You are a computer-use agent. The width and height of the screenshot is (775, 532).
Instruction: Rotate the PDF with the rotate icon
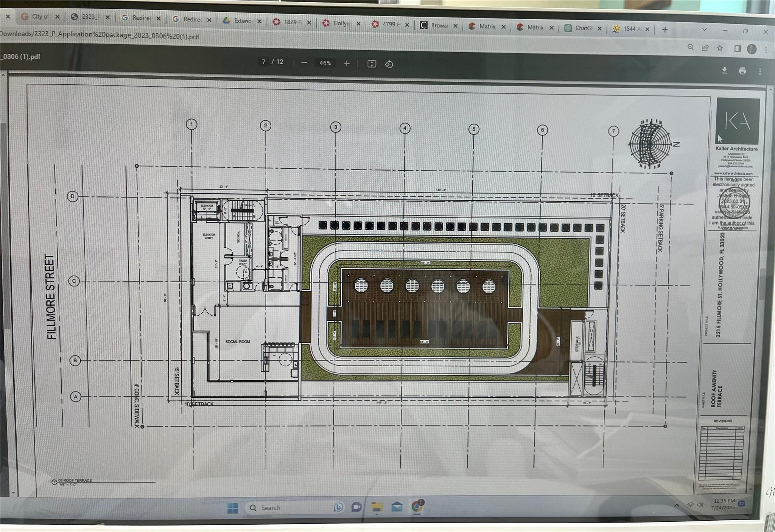[x=389, y=64]
